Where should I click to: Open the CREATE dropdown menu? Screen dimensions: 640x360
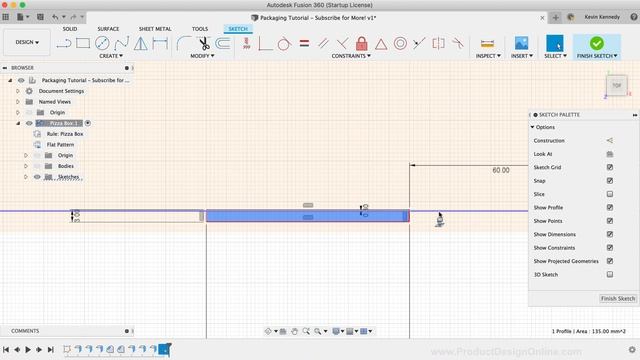[111, 56]
